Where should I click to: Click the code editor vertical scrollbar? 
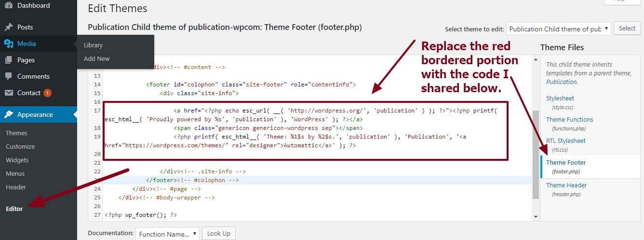(536, 155)
